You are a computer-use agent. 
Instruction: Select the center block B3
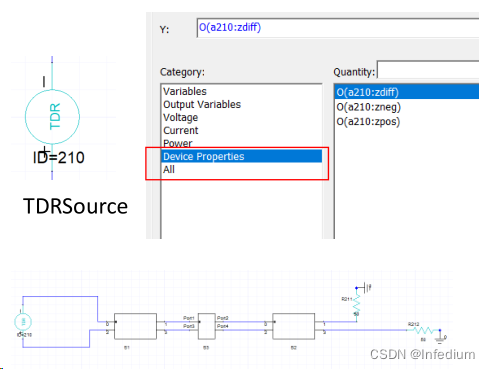pyautogui.click(x=207, y=326)
